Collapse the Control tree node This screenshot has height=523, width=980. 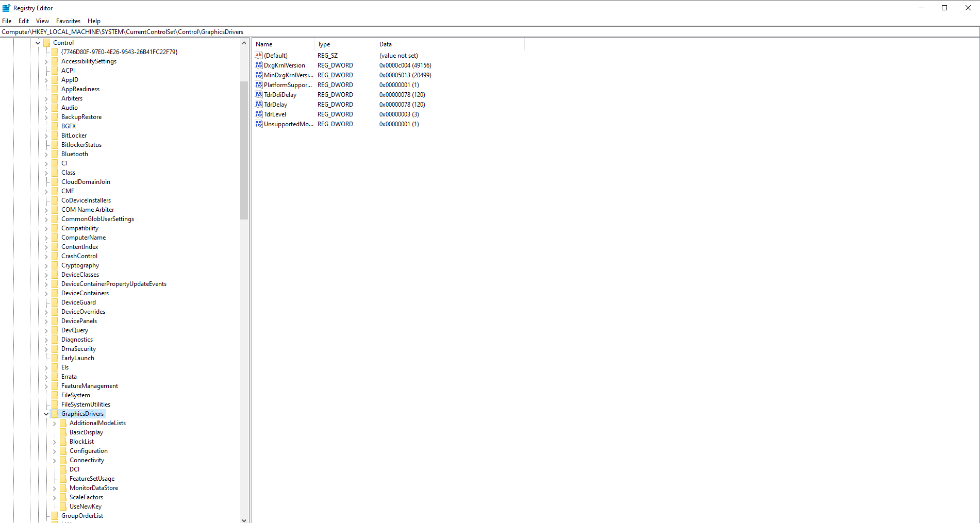(38, 42)
